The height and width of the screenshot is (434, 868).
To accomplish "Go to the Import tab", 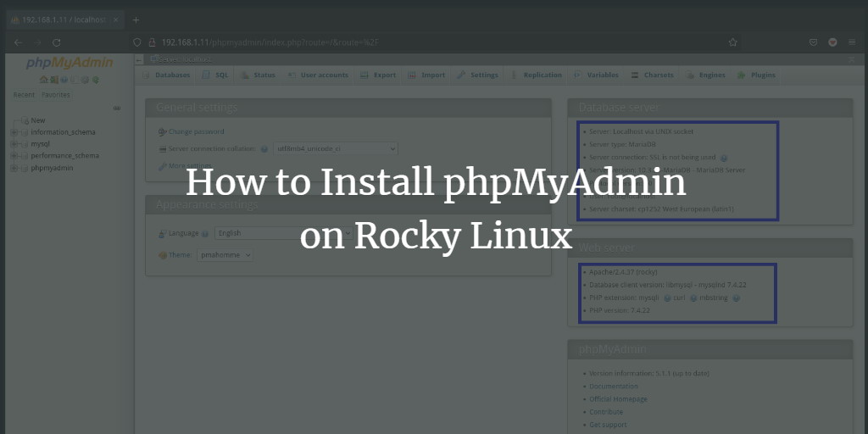I will click(x=427, y=75).
